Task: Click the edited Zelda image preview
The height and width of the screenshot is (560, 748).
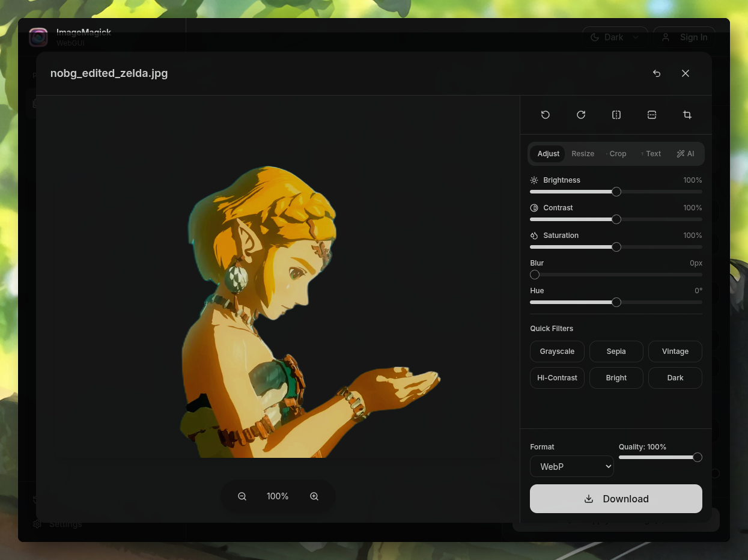Action: point(311,312)
